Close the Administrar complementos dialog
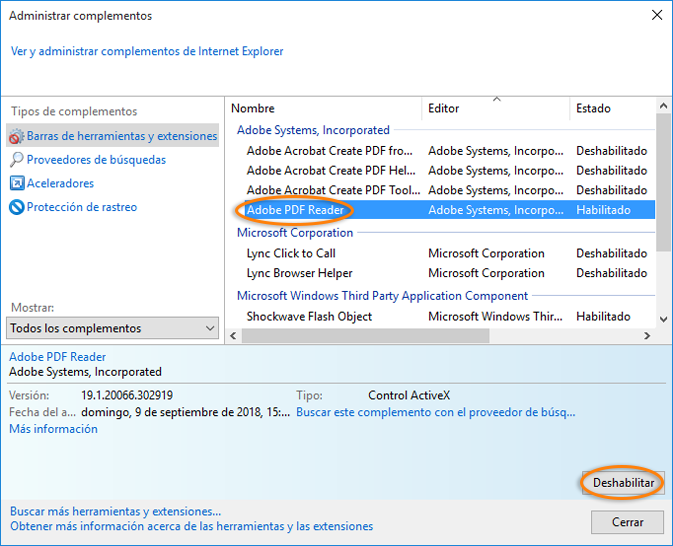This screenshot has height=546, width=673. [657, 15]
